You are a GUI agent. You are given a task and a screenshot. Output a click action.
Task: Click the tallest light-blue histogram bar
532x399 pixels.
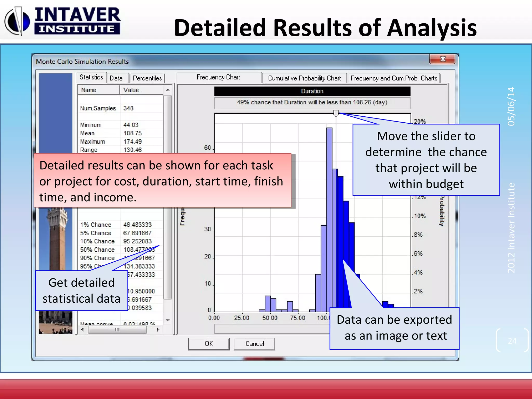click(x=329, y=220)
